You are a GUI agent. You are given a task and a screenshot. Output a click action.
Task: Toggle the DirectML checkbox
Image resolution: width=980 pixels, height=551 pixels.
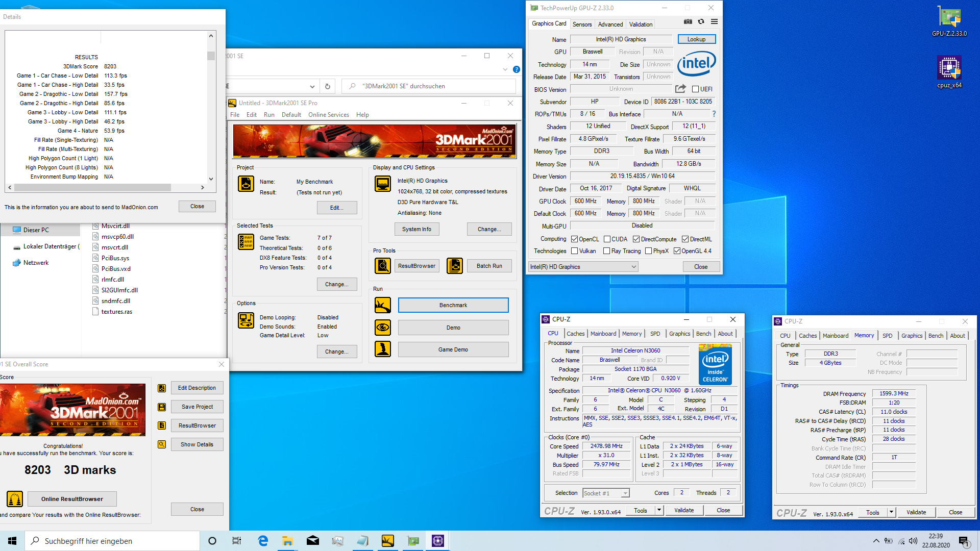[685, 239]
